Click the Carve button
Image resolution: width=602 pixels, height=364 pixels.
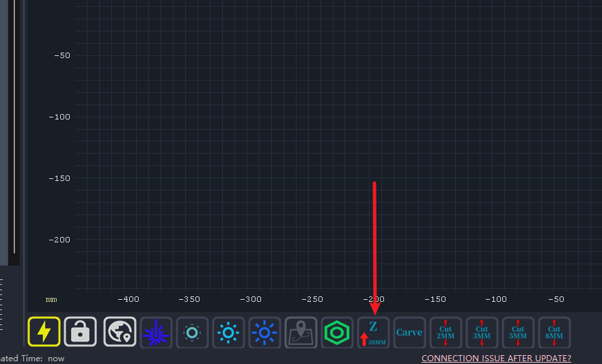tap(409, 333)
